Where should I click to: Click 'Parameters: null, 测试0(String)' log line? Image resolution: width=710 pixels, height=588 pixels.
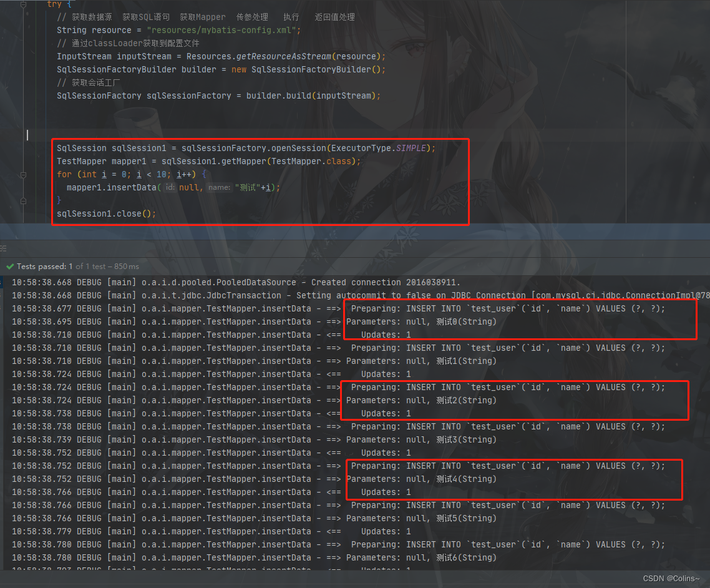(x=254, y=322)
